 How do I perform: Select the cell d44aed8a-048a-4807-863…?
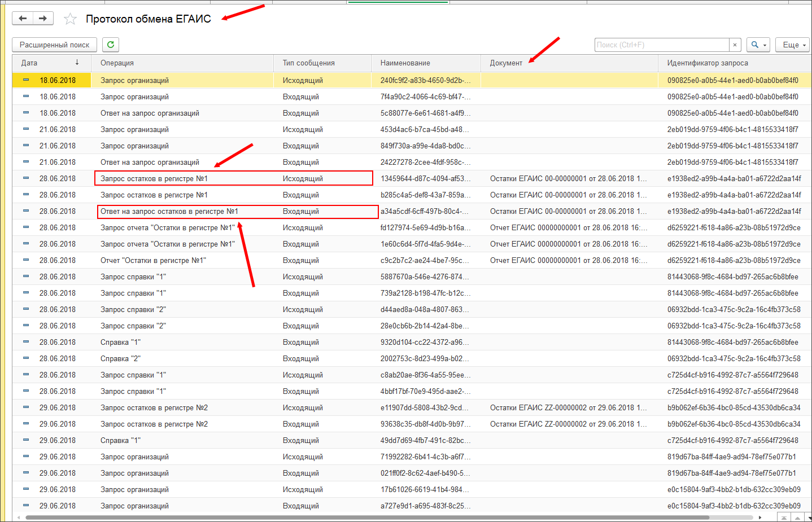(x=426, y=309)
